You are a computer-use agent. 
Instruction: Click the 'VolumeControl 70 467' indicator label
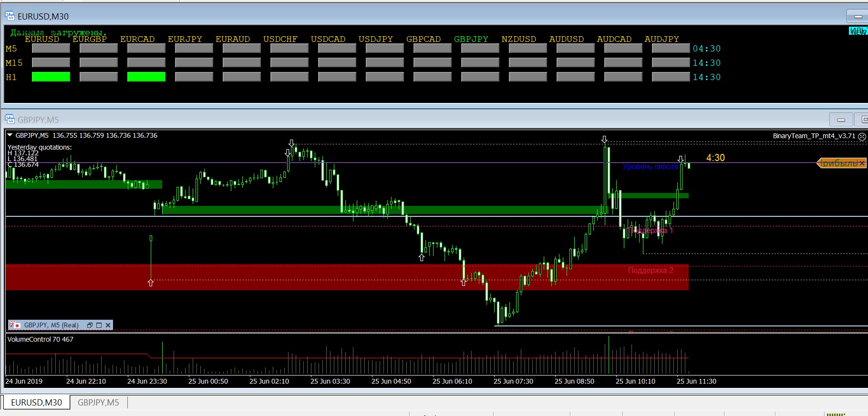[41, 339]
